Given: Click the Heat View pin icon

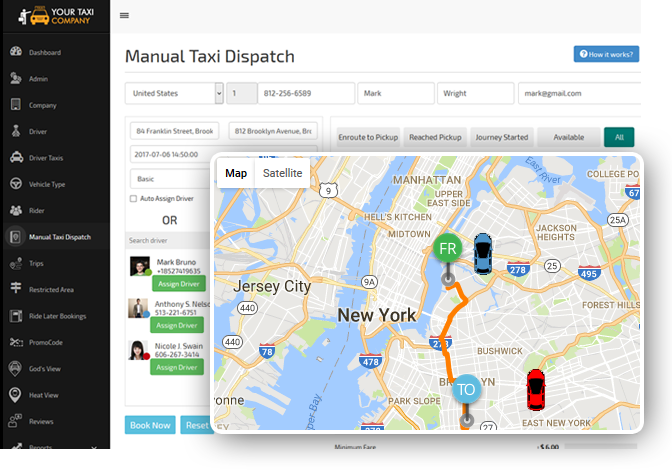Looking at the screenshot, I should (x=15, y=395).
